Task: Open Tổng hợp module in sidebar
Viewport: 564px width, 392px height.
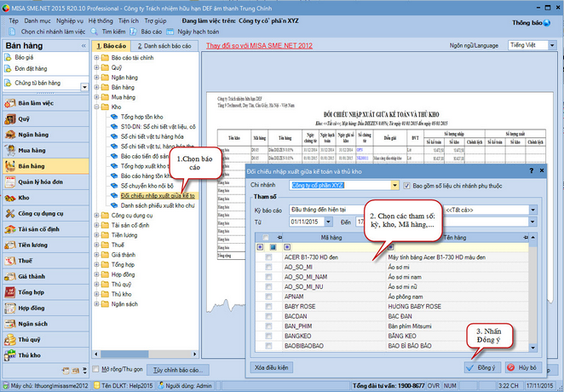Action: point(46,292)
